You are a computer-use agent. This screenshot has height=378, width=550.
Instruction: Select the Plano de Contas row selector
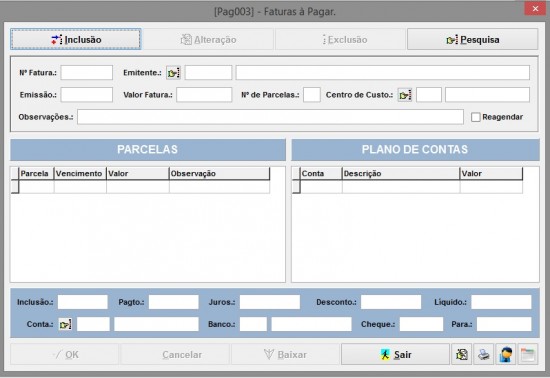[296, 187]
